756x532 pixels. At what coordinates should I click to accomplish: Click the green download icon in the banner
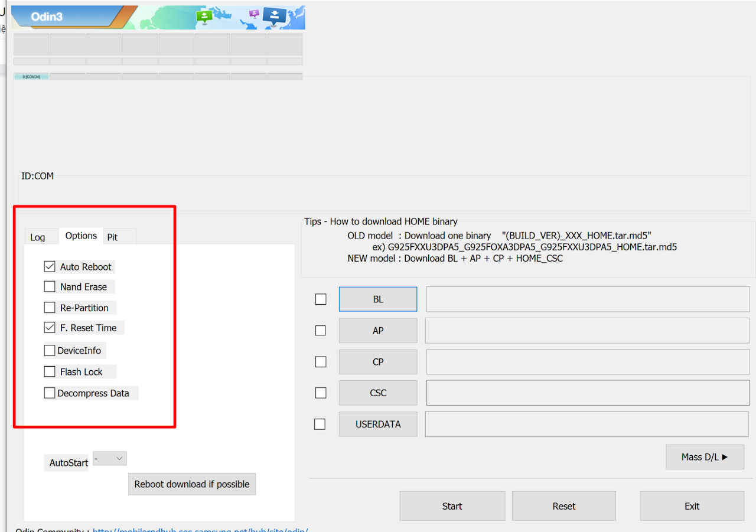pos(204,16)
